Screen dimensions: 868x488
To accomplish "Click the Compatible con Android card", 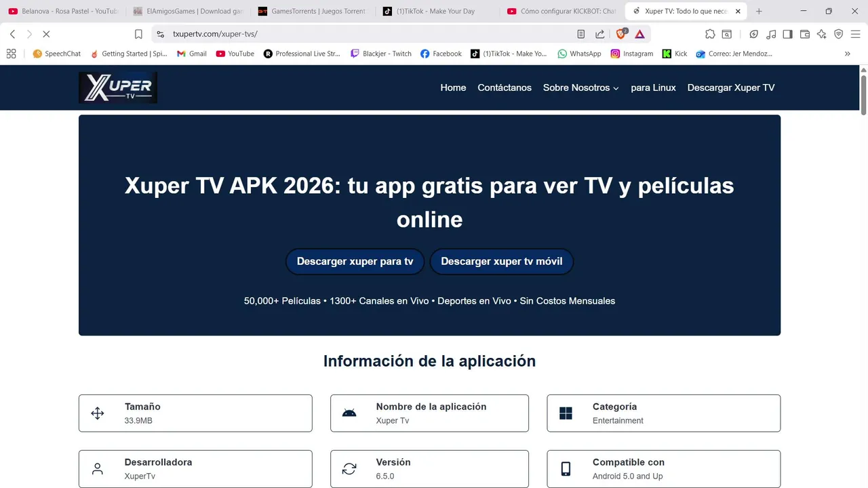I will [x=664, y=469].
